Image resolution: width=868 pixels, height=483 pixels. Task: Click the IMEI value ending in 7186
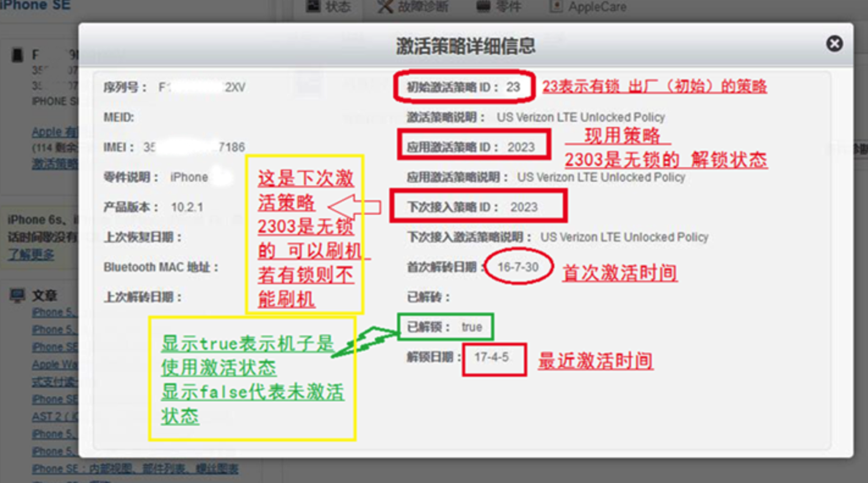tap(194, 147)
